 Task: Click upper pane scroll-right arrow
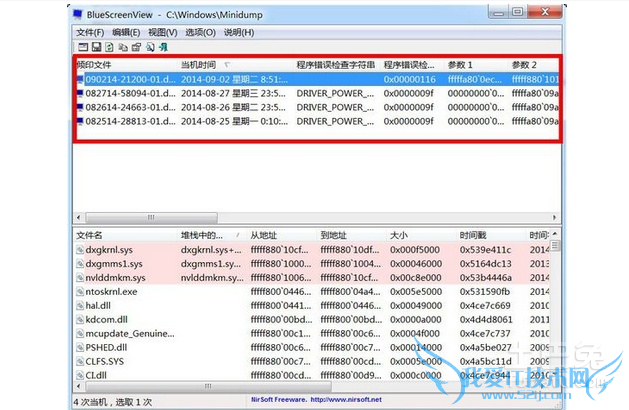555,217
